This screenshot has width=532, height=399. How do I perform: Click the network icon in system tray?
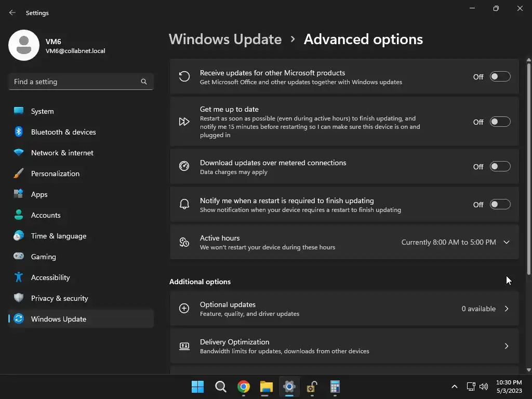pos(471,387)
